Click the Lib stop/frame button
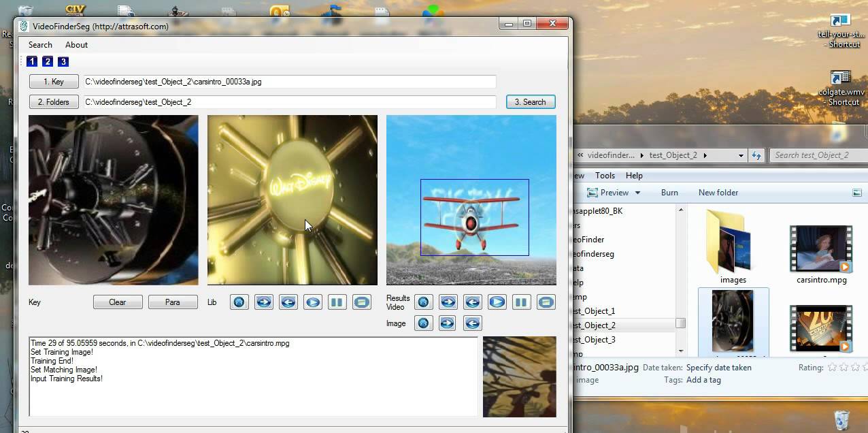868x433 pixels. [x=362, y=302]
